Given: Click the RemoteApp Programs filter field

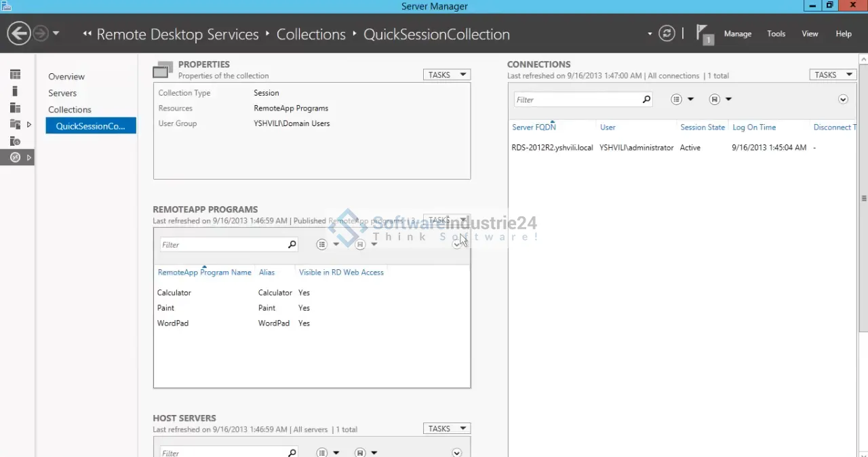Looking at the screenshot, I should point(222,245).
